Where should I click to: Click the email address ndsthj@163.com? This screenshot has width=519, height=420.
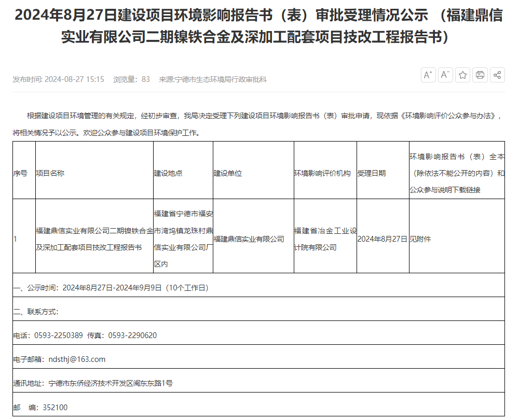coord(77,359)
